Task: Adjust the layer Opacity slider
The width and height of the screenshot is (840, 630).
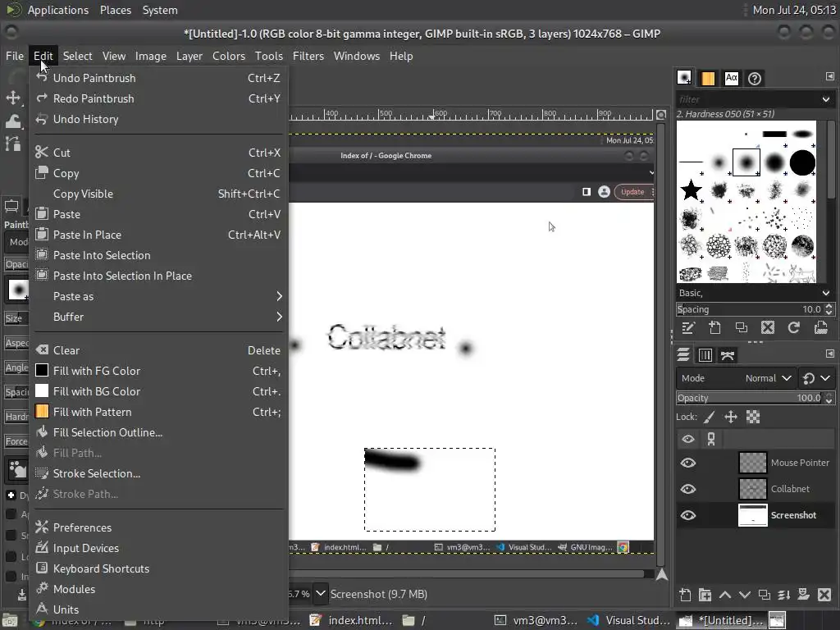Action: pos(750,398)
